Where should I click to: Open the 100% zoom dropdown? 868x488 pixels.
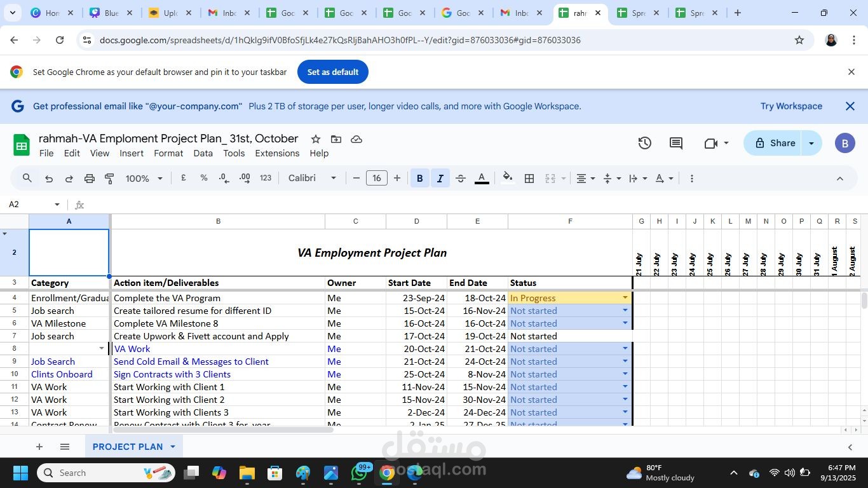[144, 179]
